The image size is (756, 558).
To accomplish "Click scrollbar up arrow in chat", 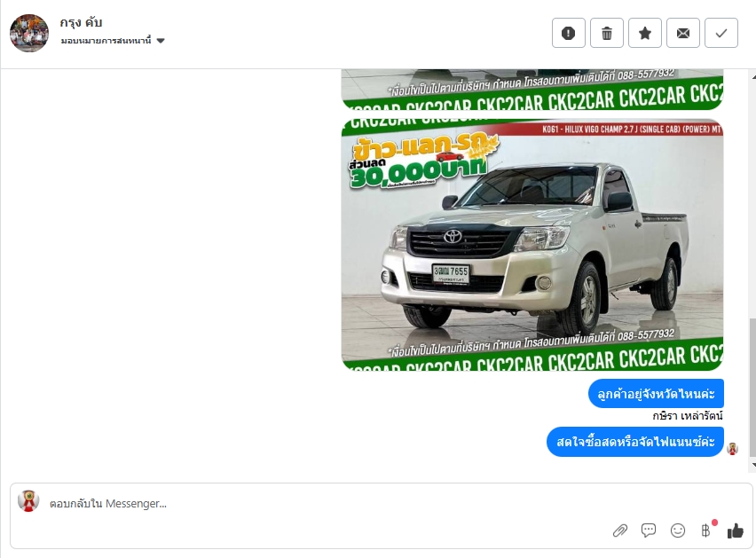I will 753,76.
